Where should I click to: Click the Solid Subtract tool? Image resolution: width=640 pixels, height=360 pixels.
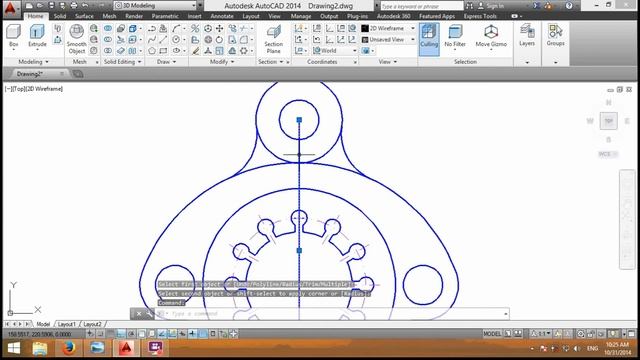108,40
